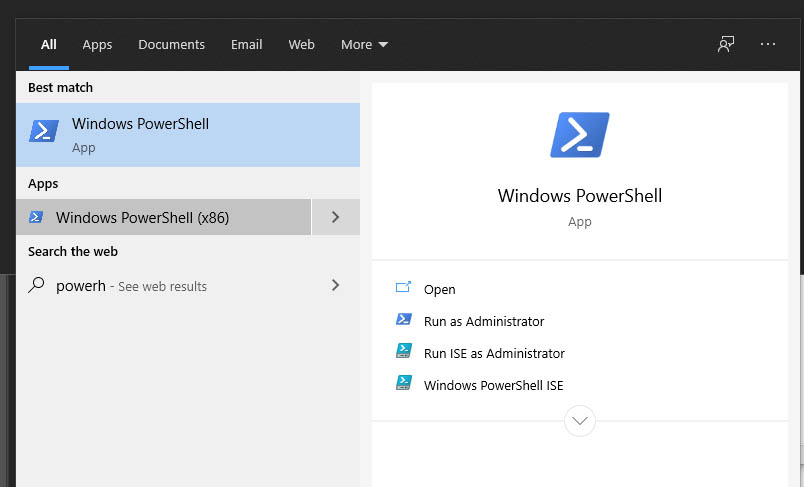Image resolution: width=804 pixels, height=487 pixels.
Task: Switch to the Documents tab
Action: tap(171, 44)
